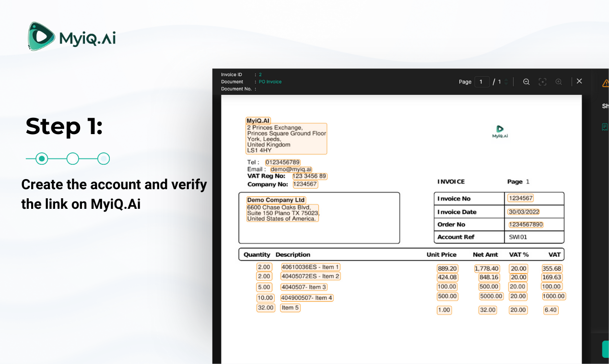This screenshot has height=364, width=609.
Task: Select net amount 1,778.40
Action: [487, 269]
